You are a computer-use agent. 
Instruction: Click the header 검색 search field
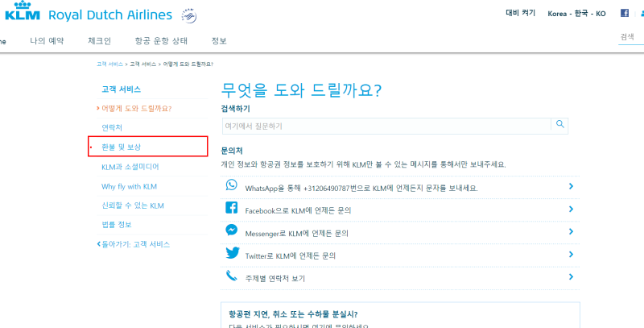(631, 37)
